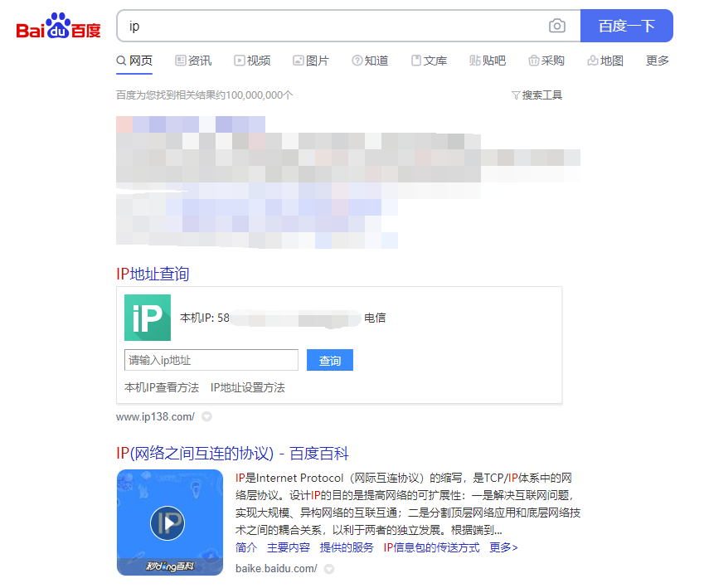The width and height of the screenshot is (704, 588).
Task: Expand dropdown arrow beside baike.baidu.com
Action: 329,569
